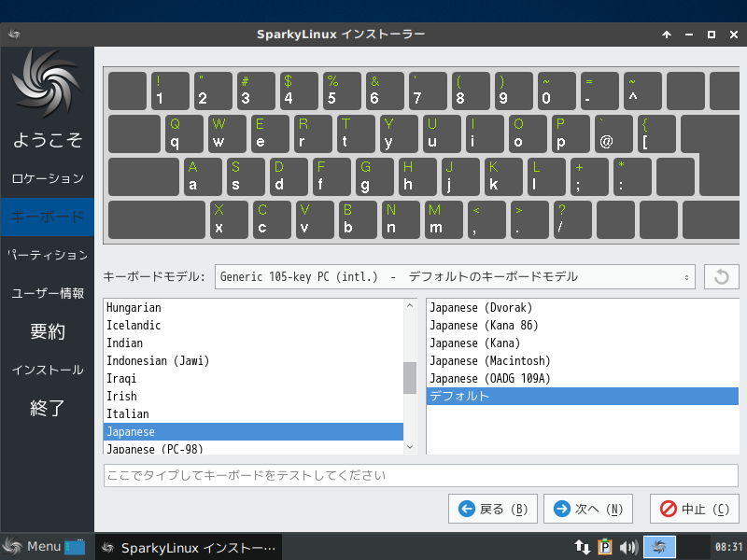Click the 中止 (C) cancel button
Viewport: 747px width, 560px height.
coord(694,509)
